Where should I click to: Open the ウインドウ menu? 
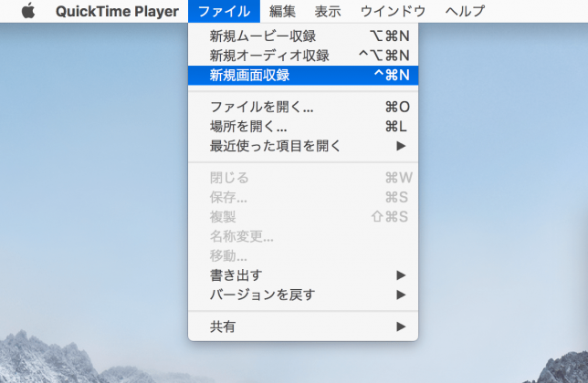tap(393, 11)
